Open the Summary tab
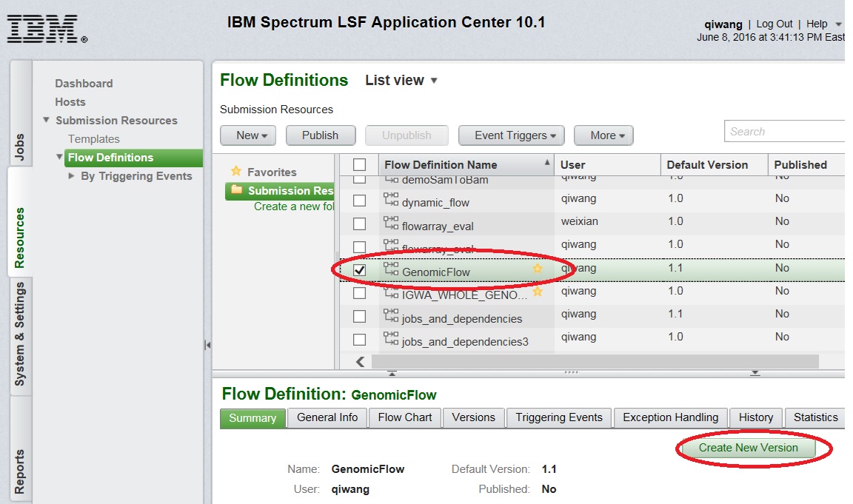 pyautogui.click(x=252, y=418)
